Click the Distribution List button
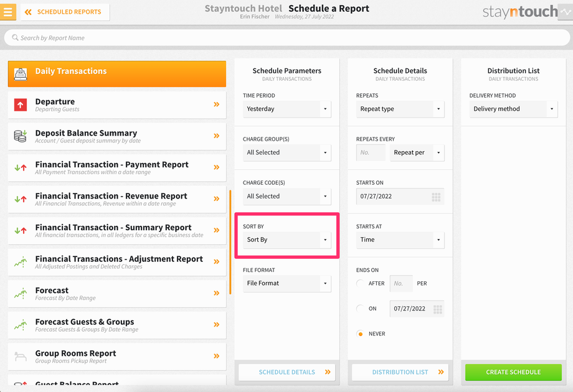Viewport: 573px width, 392px height. 400,372
